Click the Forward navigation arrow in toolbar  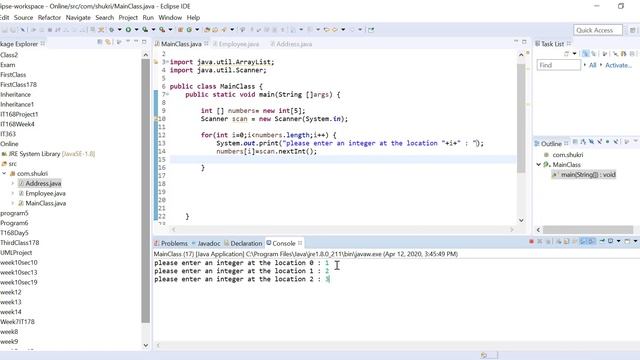click(351, 29)
